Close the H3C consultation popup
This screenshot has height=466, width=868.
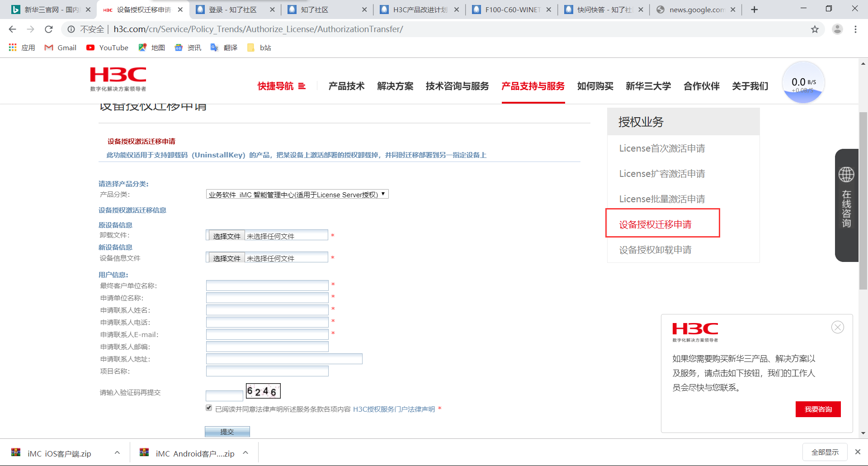[x=837, y=327]
